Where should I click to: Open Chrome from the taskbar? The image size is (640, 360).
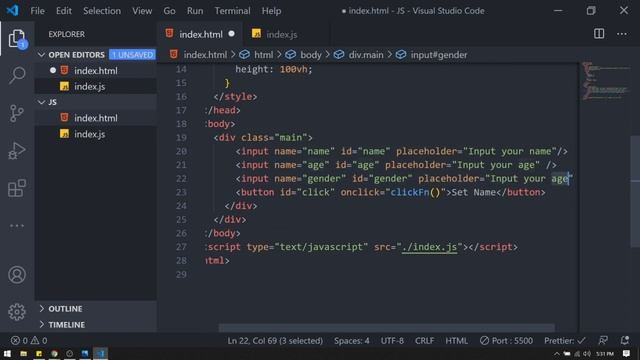[x=54, y=353]
